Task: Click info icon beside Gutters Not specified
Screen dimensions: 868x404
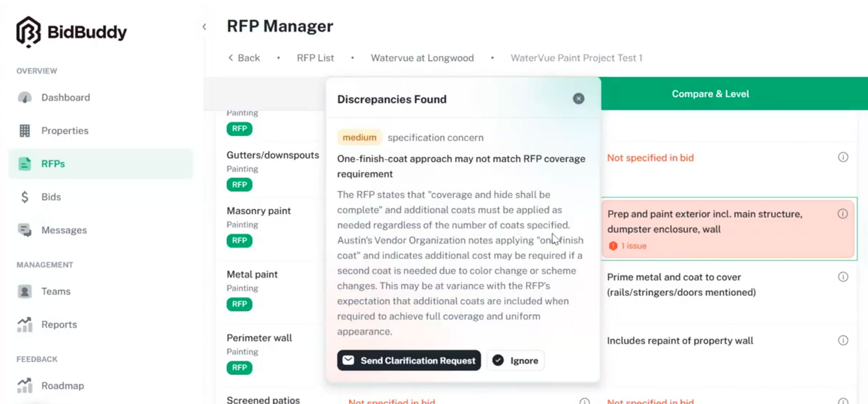Action: pos(843,157)
